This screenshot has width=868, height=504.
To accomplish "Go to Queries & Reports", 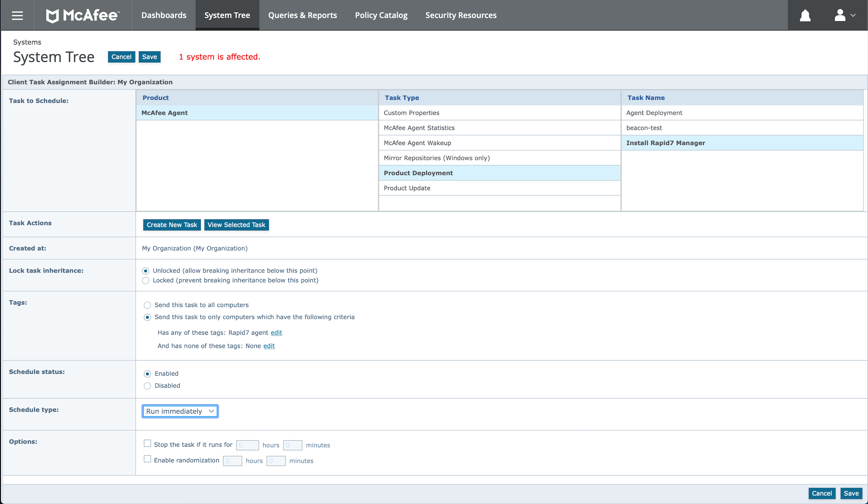I will click(302, 16).
